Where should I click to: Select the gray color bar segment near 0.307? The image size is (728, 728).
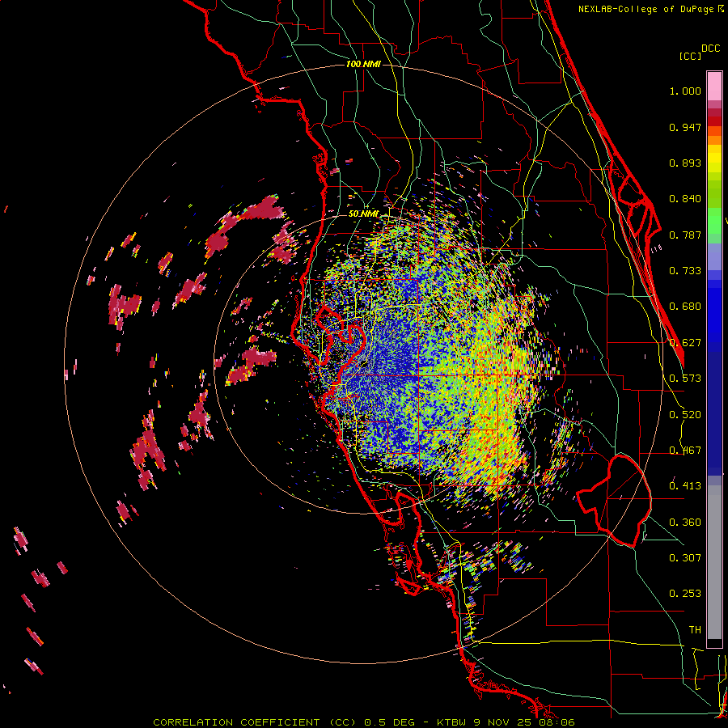click(x=714, y=562)
